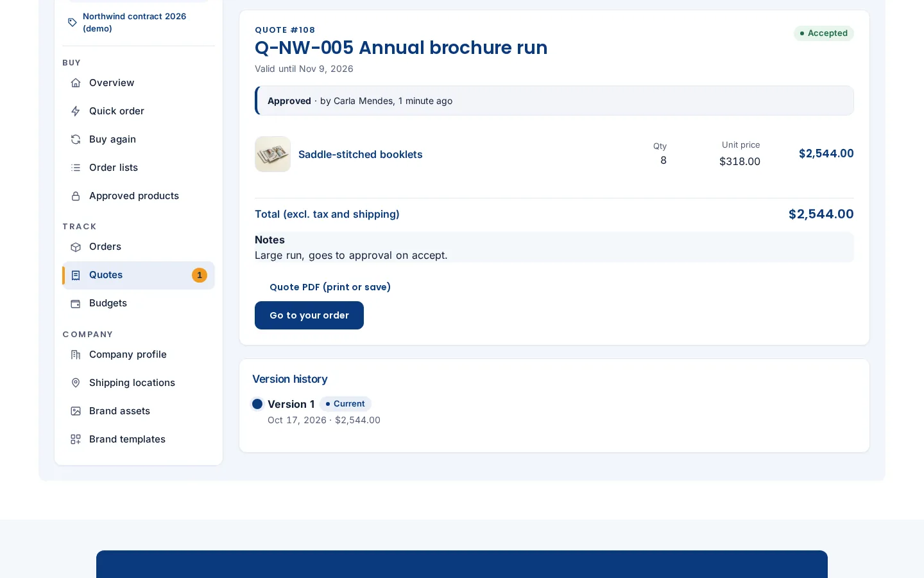Click the Order lists bullet icon

coord(76,168)
